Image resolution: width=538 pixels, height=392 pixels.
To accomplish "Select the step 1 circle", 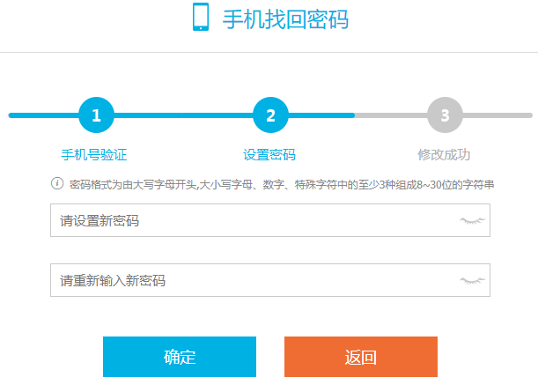I will click(96, 115).
